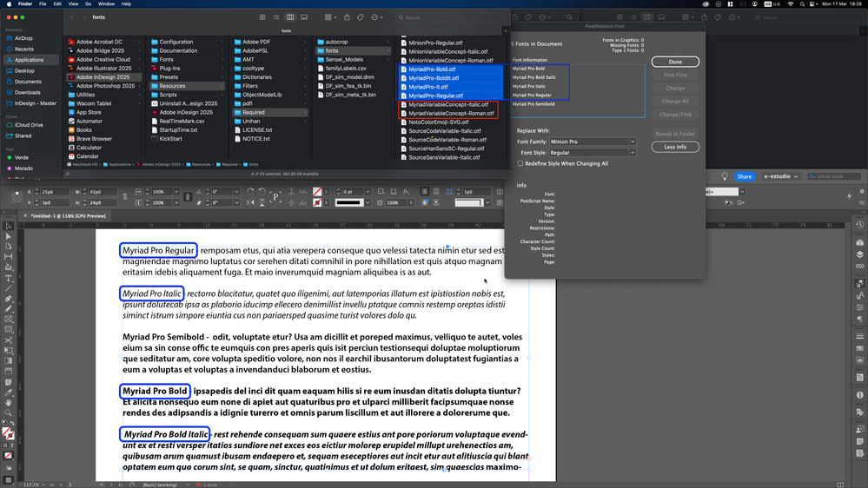Open the Layers panel icon
868x488 pixels.
pyautogui.click(x=859, y=254)
